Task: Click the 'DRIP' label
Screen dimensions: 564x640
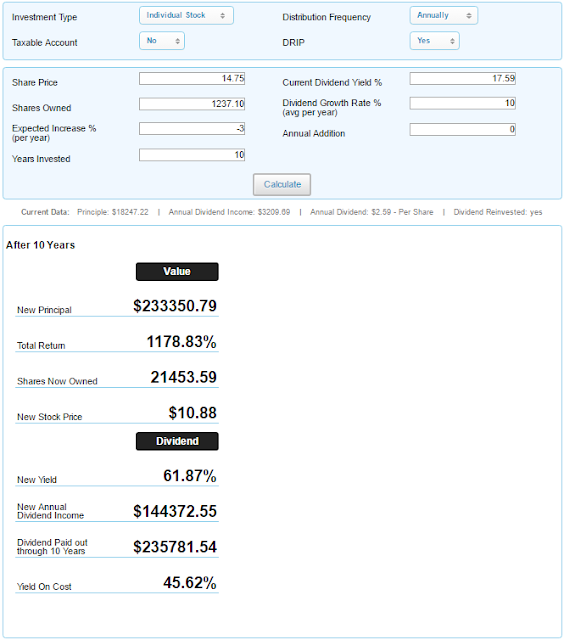Action: [x=293, y=42]
